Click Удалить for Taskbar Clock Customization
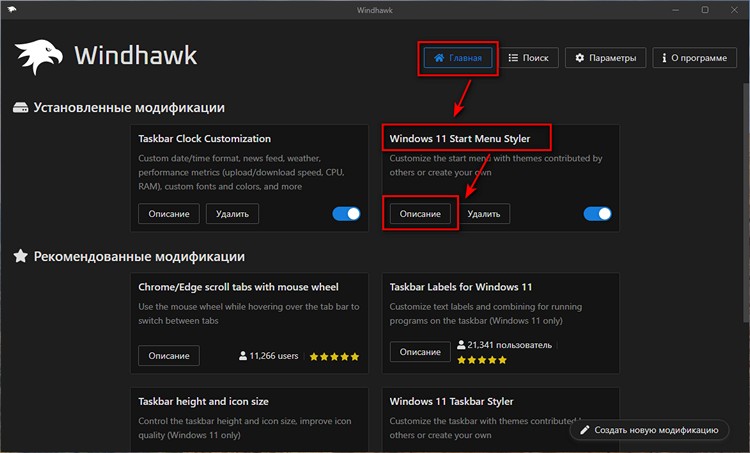Viewport: 750px width, 453px height. point(232,214)
